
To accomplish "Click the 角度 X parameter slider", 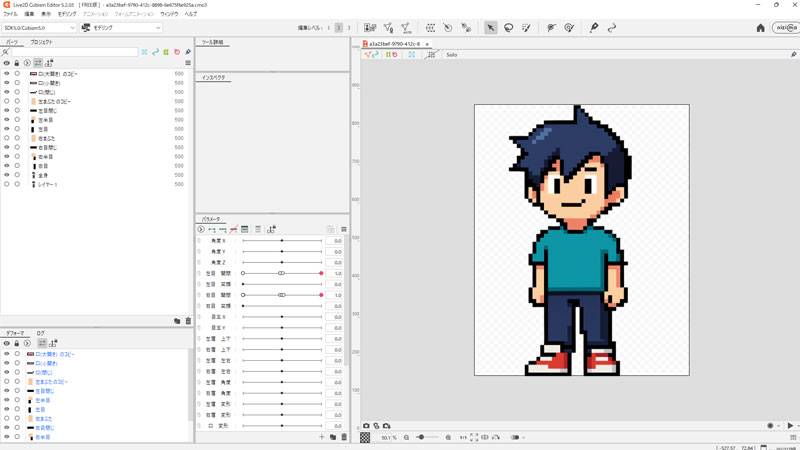I will point(282,241).
